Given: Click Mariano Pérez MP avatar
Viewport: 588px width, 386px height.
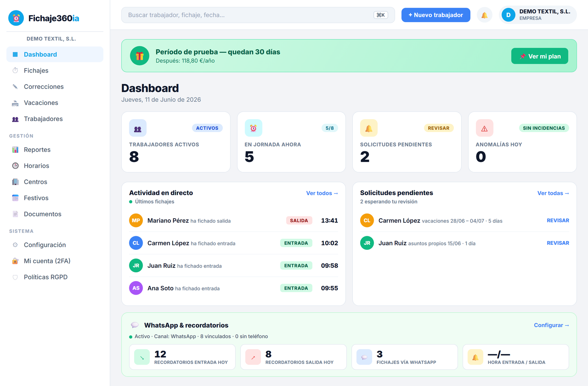Looking at the screenshot, I should point(136,220).
